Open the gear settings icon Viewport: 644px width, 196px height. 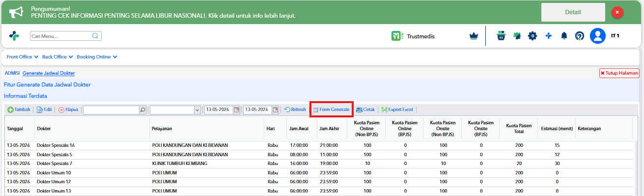[532, 36]
